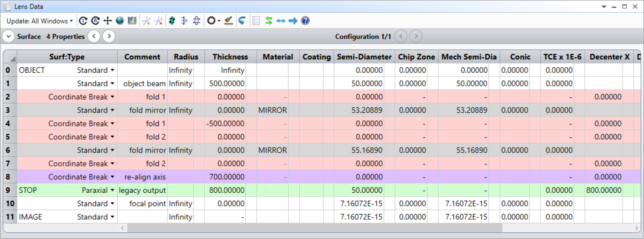Click the horizontal scrollbar thumb
The height and width of the screenshot is (239, 644).
point(314,228)
